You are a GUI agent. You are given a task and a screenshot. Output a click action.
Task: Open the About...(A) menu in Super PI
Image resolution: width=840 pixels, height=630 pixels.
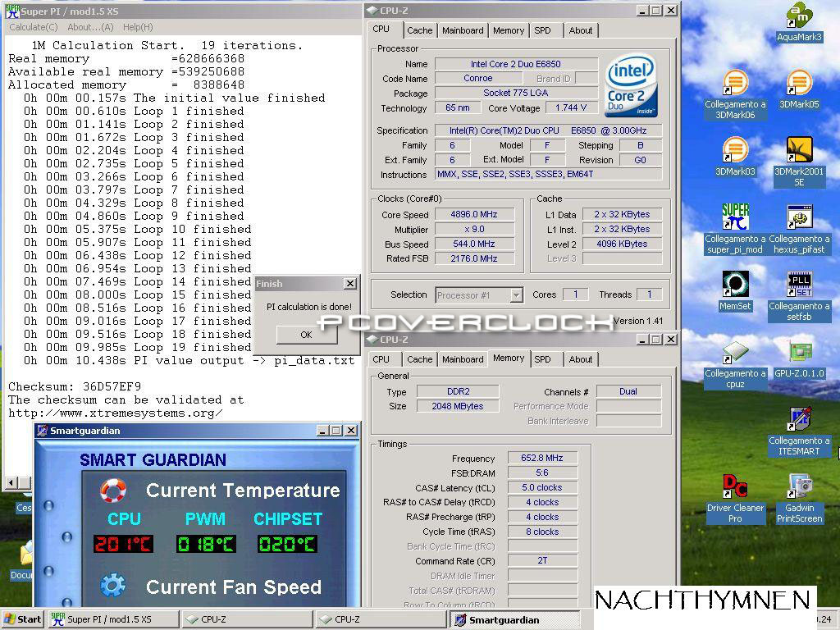point(90,27)
